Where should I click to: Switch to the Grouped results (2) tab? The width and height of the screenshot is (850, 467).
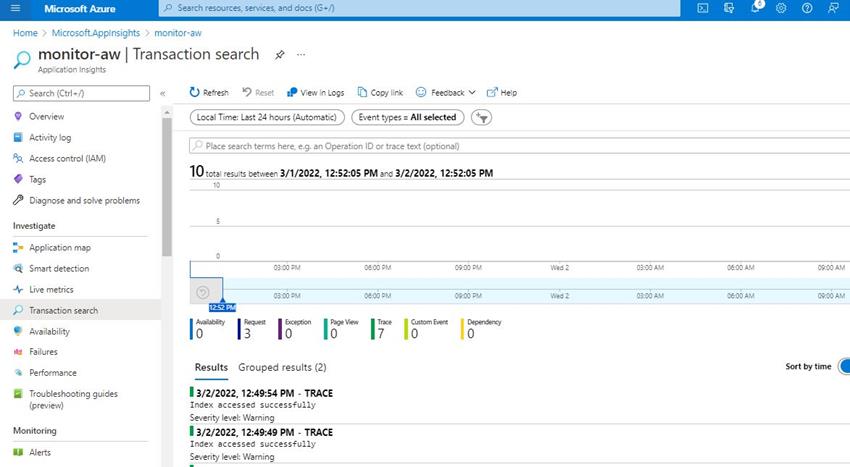point(282,367)
